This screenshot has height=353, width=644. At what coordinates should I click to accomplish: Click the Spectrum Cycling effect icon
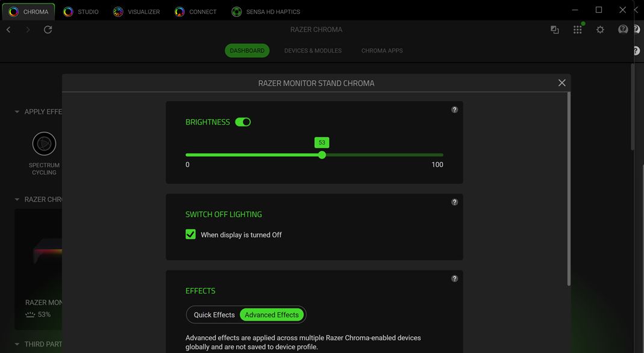(44, 143)
